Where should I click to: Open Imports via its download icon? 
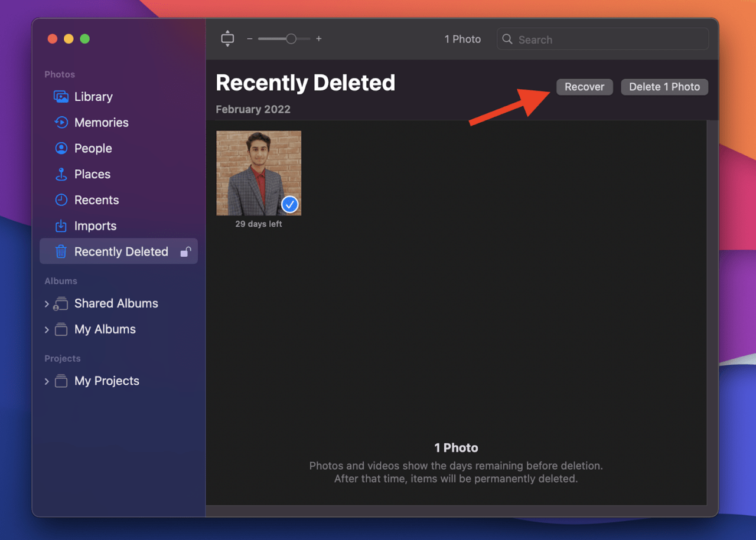61,226
